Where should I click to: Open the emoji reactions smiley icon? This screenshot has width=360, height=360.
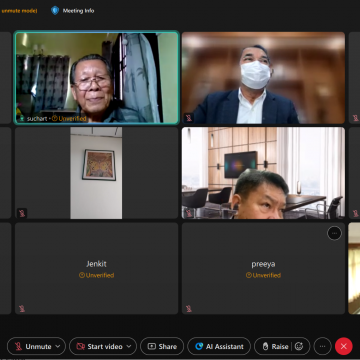[299, 346]
